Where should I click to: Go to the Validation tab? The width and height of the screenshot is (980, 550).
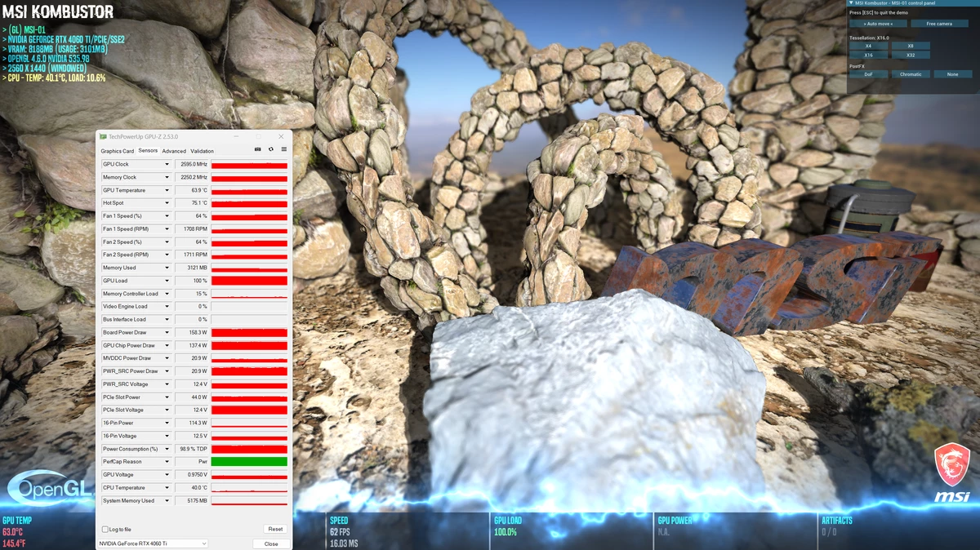[202, 151]
